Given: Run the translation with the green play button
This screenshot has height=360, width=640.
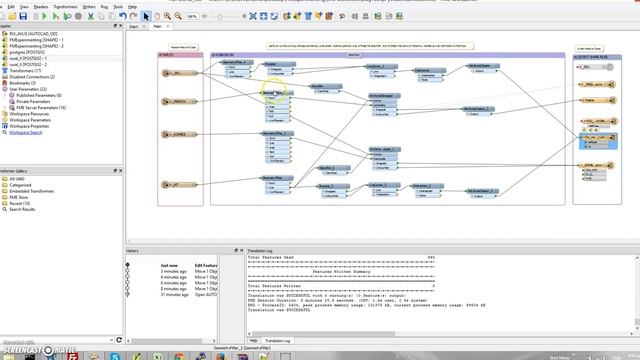Looking at the screenshot, I should 45,16.
